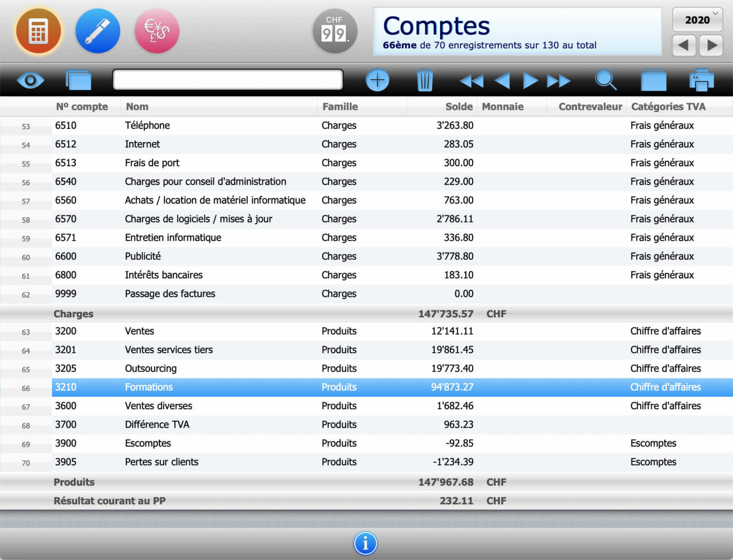This screenshot has height=560, width=733.
Task: Click the year back arrow
Action: pos(684,45)
